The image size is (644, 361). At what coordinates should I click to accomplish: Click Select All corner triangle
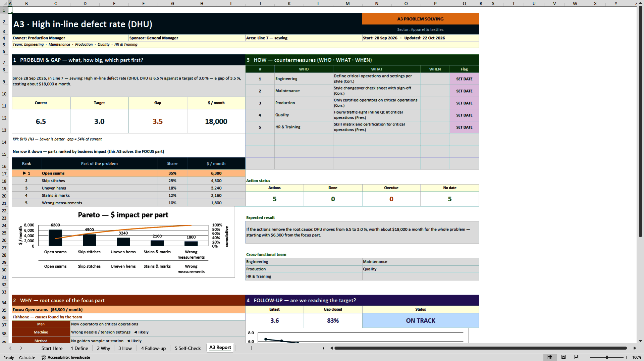4,3
